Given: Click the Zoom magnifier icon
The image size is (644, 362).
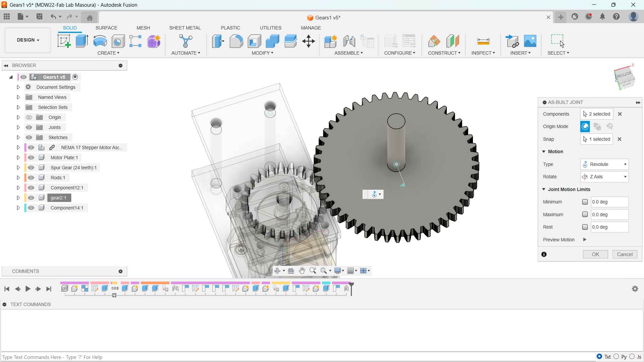Looking at the screenshot, I should click(x=313, y=271).
